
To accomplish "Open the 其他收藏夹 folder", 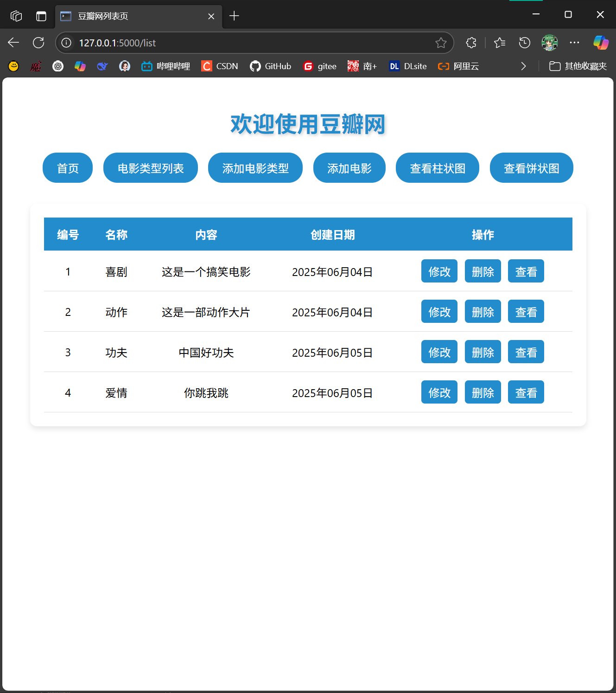I will (x=578, y=66).
